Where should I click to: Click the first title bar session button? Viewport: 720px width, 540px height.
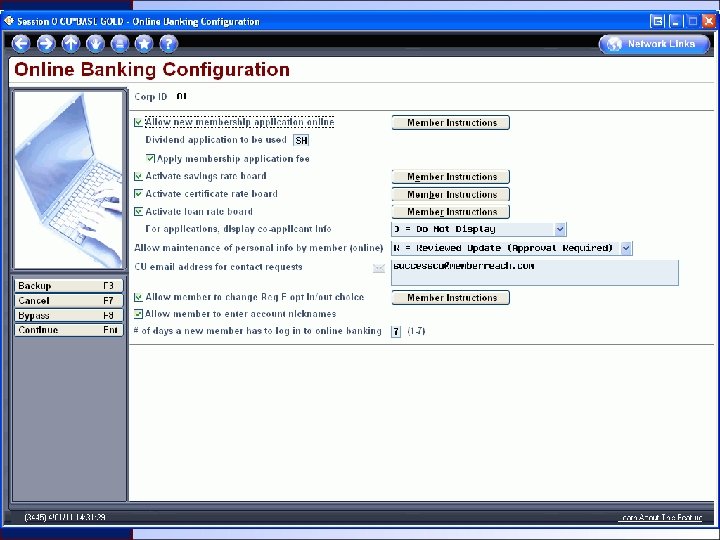[657, 21]
